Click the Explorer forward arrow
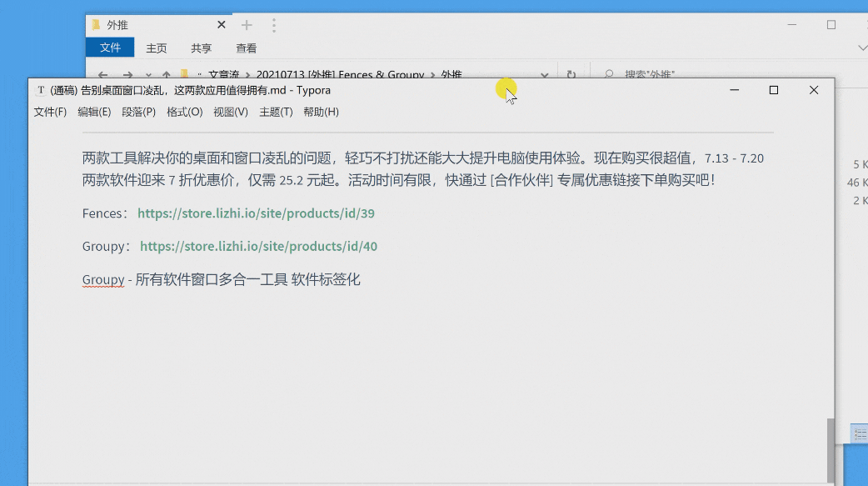Image resolution: width=868 pixels, height=486 pixels. 127,75
